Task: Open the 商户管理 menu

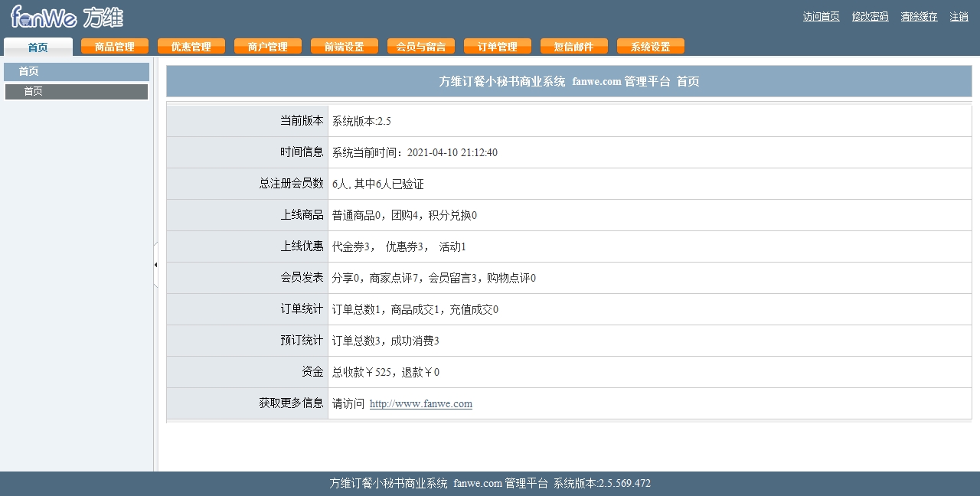Action: tap(268, 47)
